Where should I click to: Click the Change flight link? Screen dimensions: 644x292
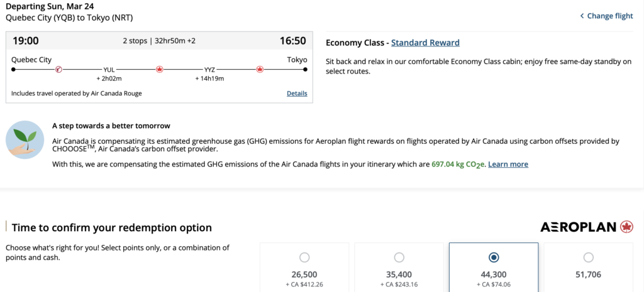[x=609, y=16]
